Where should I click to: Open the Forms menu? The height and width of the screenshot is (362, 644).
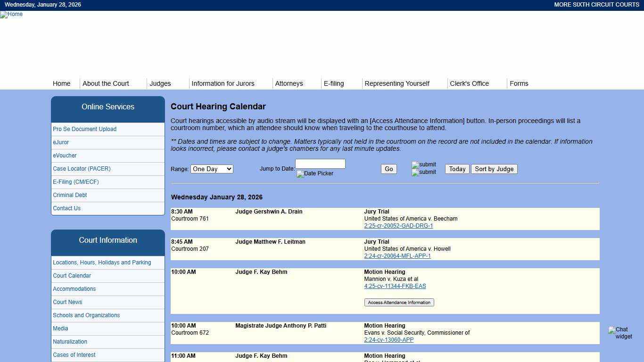[x=519, y=83]
